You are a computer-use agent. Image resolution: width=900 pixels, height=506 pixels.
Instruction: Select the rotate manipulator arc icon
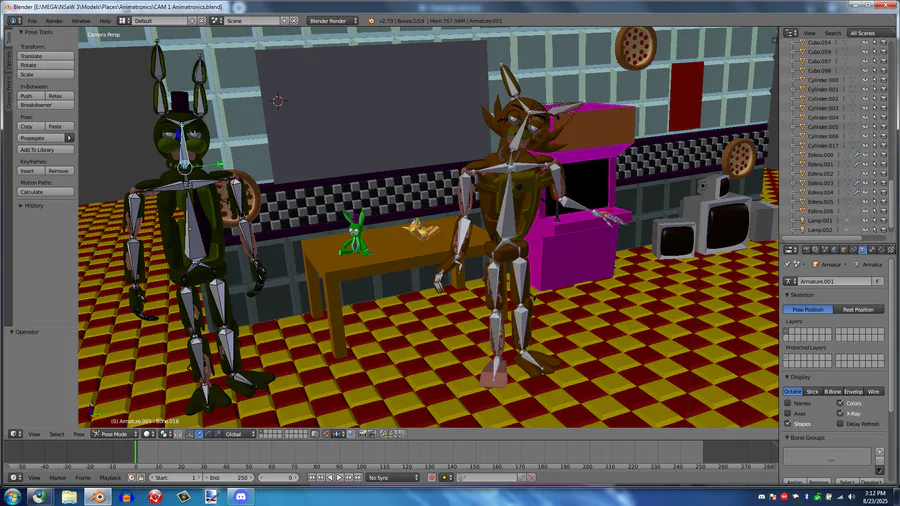(x=208, y=434)
